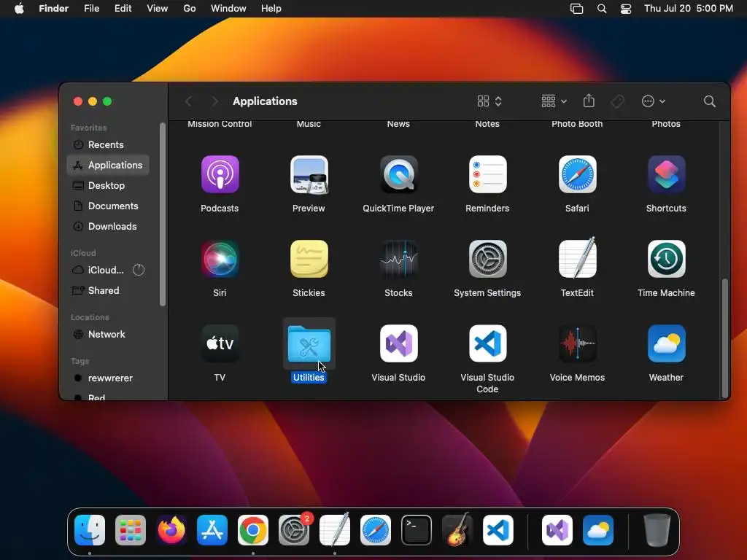Select the Utilities folder icon
This screenshot has height=560, width=747.
[309, 343]
